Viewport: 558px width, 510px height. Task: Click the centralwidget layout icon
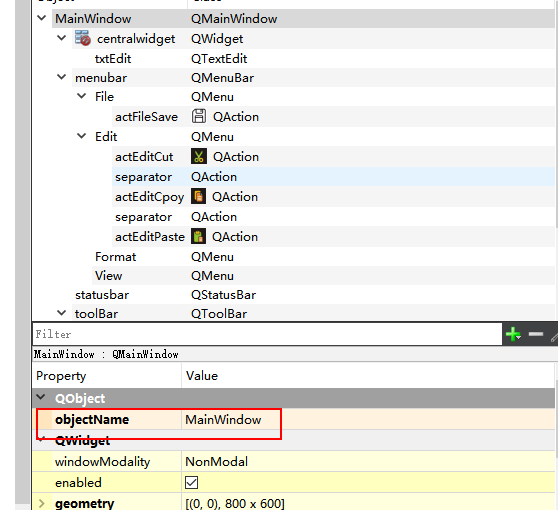pyautogui.click(x=83, y=38)
